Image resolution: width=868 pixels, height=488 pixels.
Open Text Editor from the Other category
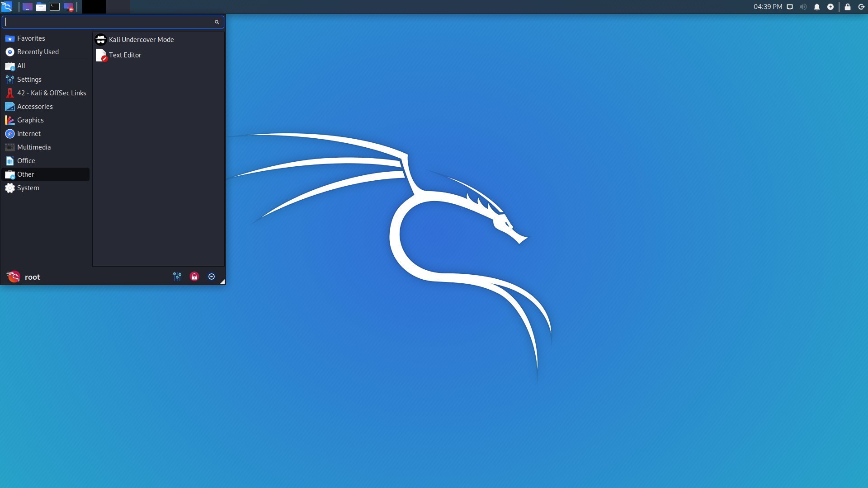pos(158,55)
